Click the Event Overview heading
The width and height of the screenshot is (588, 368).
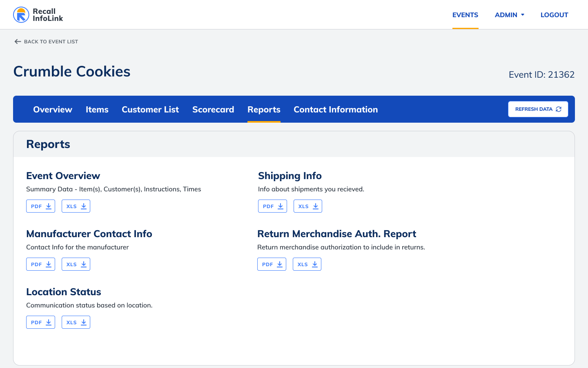click(x=63, y=176)
